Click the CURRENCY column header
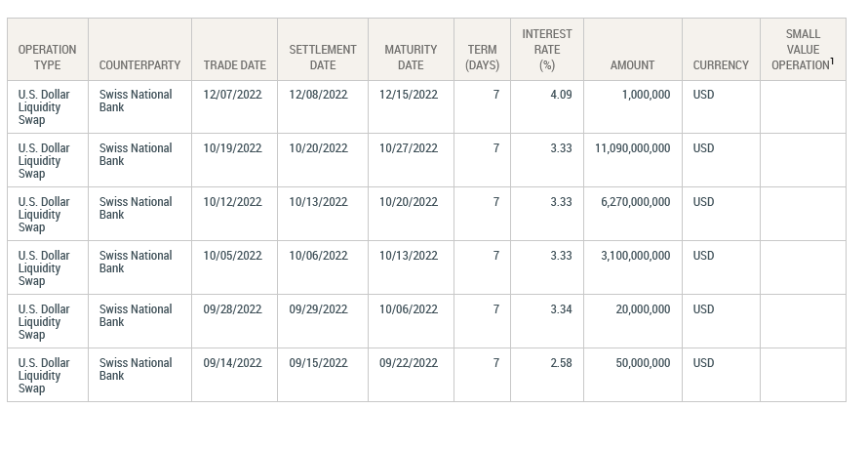The image size is (868, 450). click(722, 50)
